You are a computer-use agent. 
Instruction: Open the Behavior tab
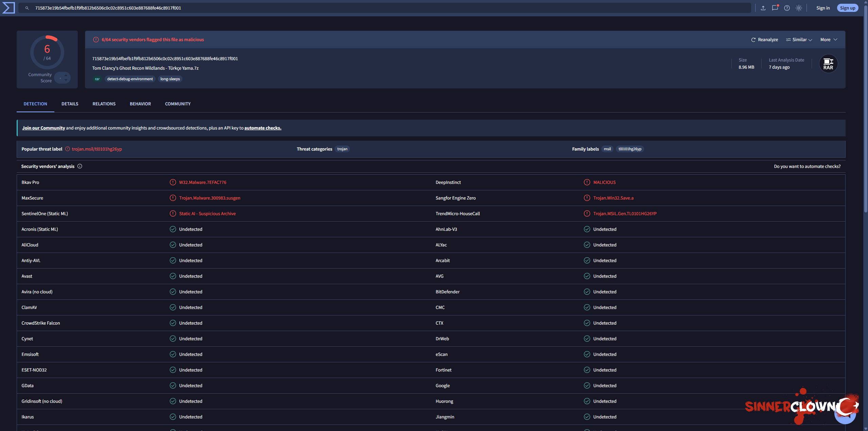click(140, 104)
